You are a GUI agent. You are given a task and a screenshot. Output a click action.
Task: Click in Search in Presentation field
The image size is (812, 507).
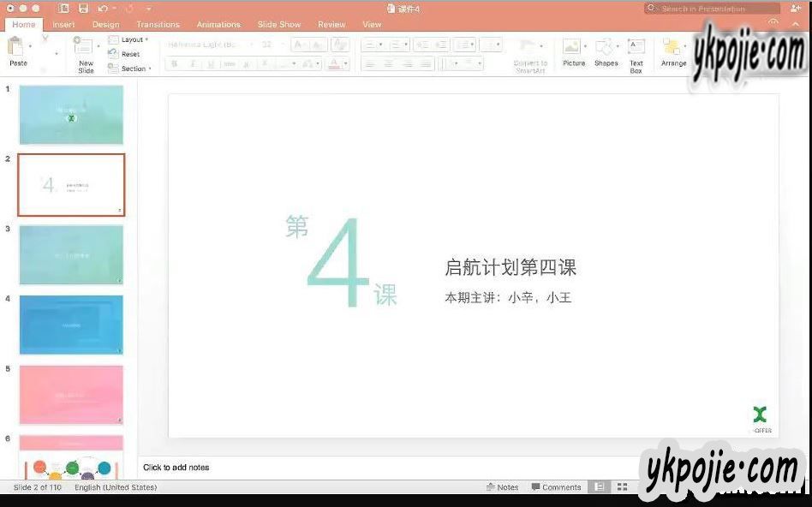[x=709, y=9]
